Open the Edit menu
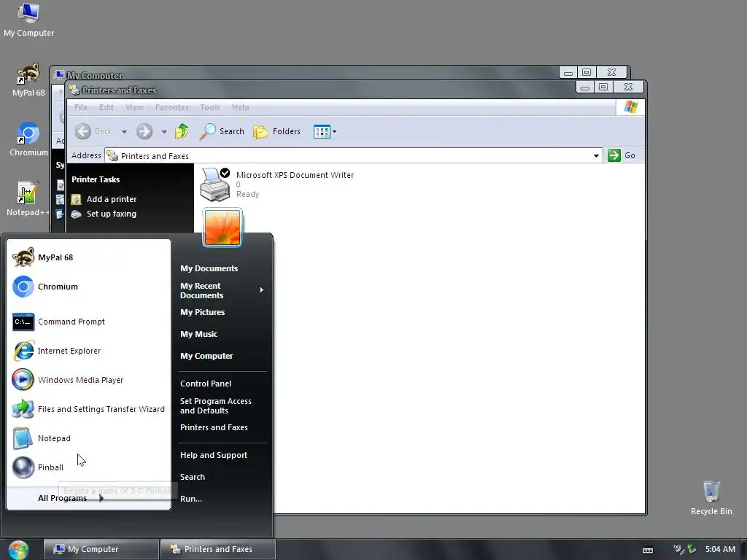 (107, 108)
